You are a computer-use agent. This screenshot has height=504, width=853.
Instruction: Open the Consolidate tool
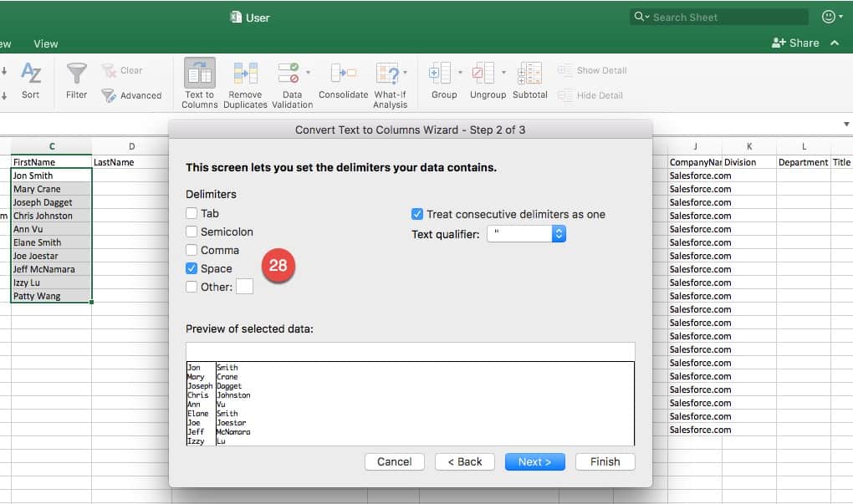point(343,74)
